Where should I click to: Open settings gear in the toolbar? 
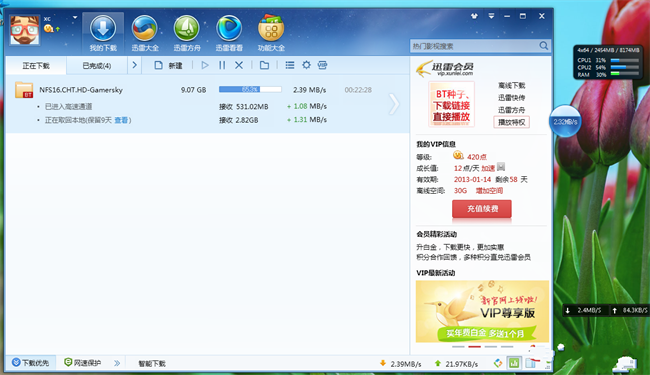306,65
